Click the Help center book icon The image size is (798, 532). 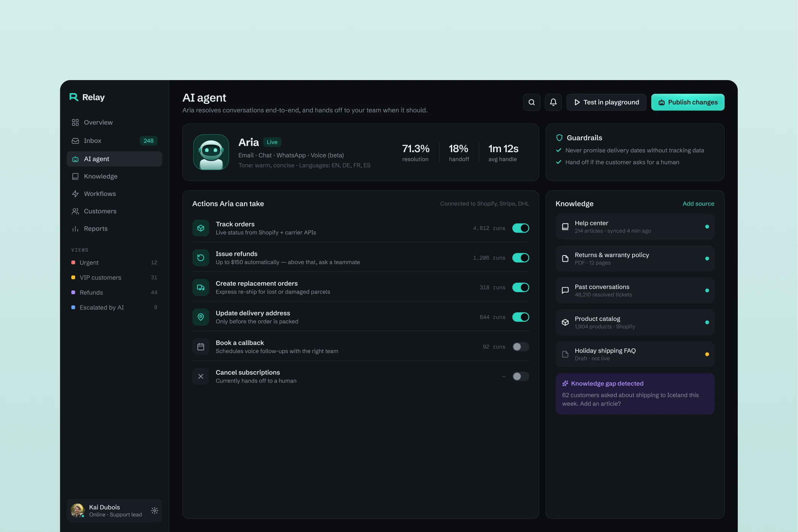coord(565,227)
